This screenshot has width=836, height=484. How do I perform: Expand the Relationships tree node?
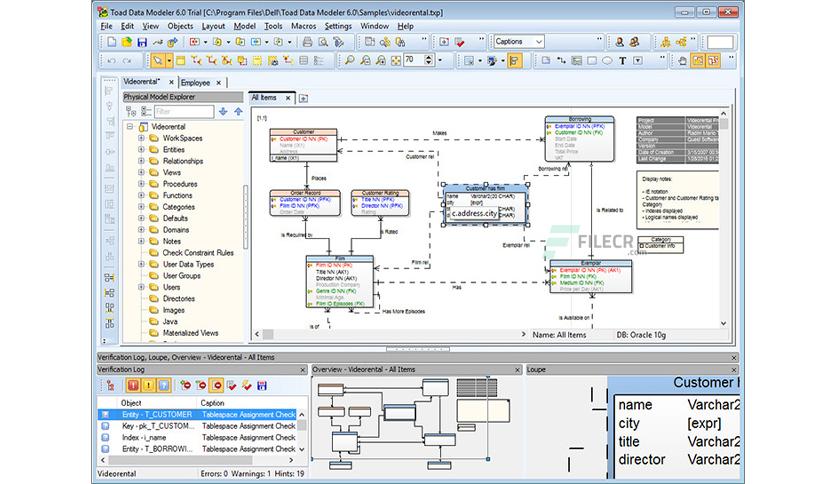coord(141,161)
